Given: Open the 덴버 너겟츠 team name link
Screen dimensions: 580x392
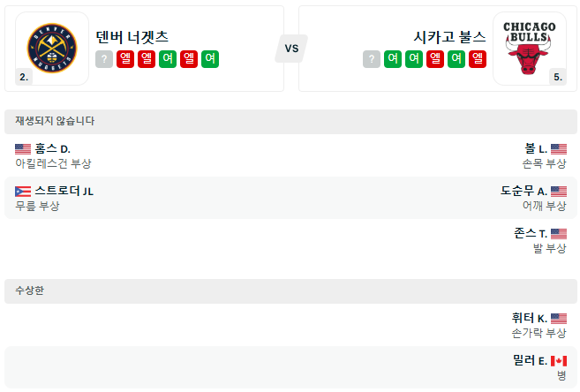Looking at the screenshot, I should 132,37.
